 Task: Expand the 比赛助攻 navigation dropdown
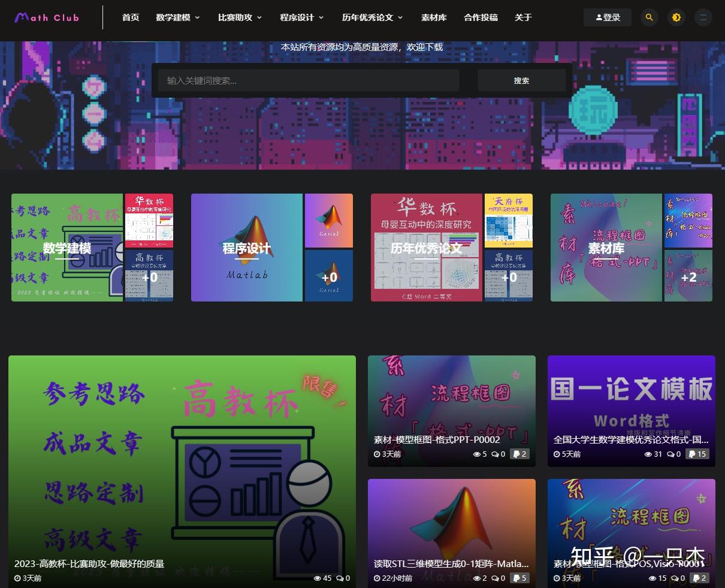235,17
